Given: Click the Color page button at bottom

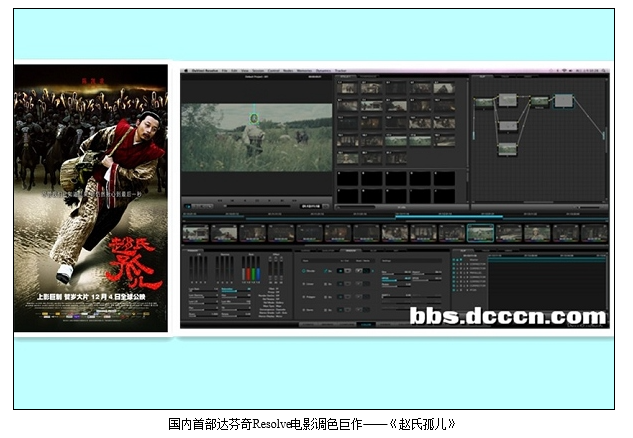Looking at the screenshot, I should coord(366,325).
